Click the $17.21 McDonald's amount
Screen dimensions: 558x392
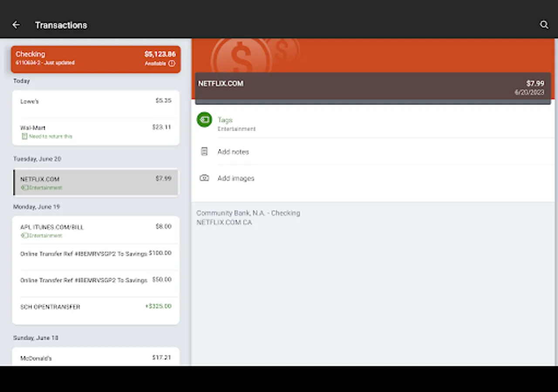pyautogui.click(x=161, y=358)
